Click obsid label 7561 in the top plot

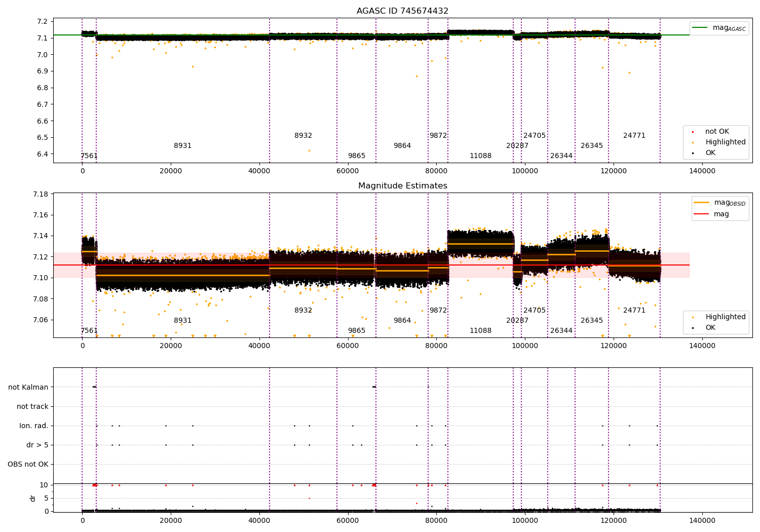(x=89, y=156)
